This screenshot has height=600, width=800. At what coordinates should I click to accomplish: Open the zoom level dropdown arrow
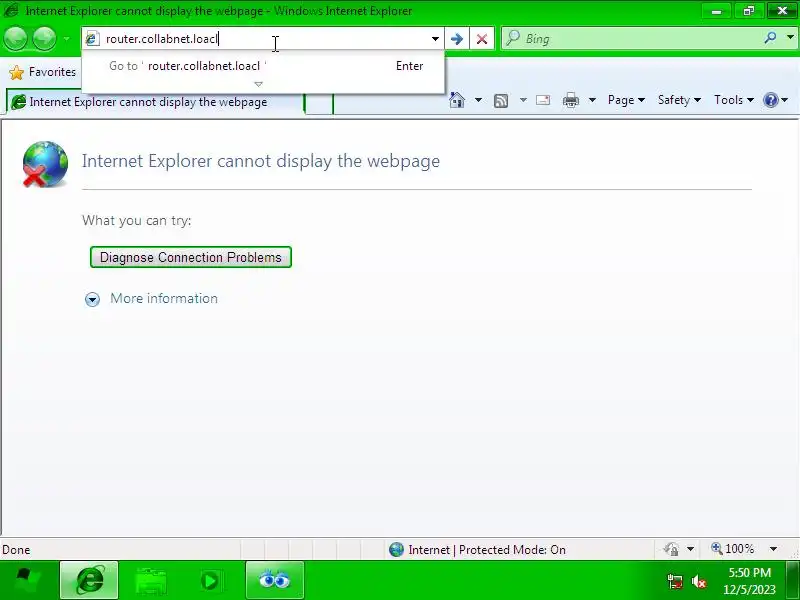(773, 549)
